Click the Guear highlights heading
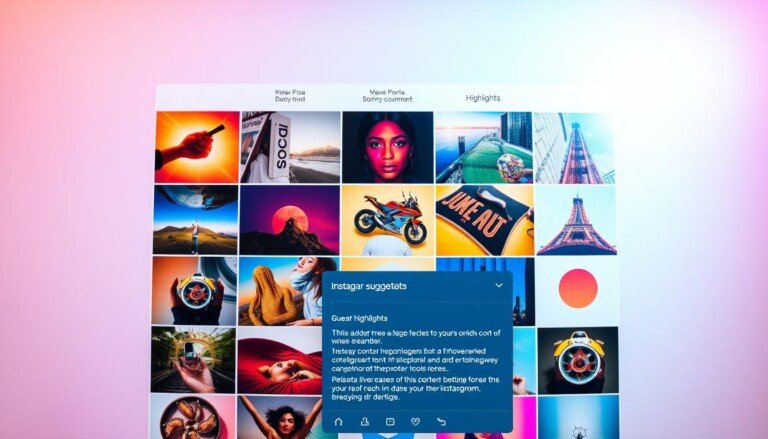Screen dimensions: 768x439 [x=359, y=318]
